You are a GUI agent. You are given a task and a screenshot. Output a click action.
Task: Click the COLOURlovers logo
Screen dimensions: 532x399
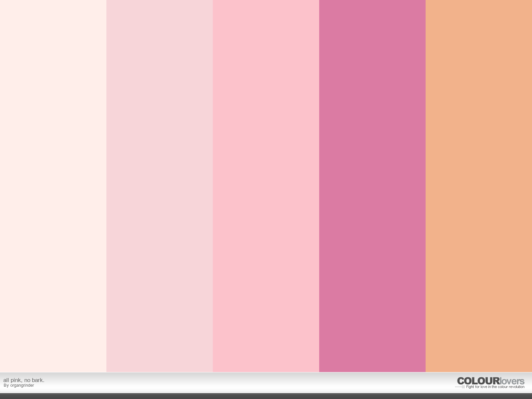tap(490, 381)
